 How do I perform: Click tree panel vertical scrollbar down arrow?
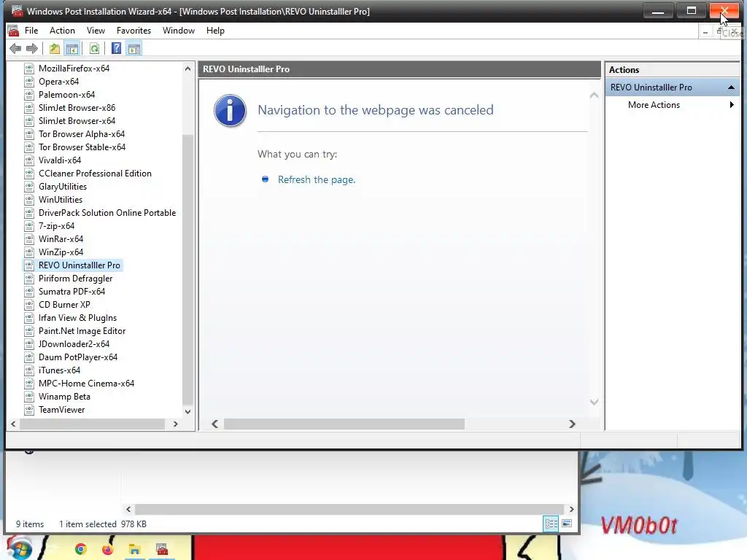click(187, 411)
